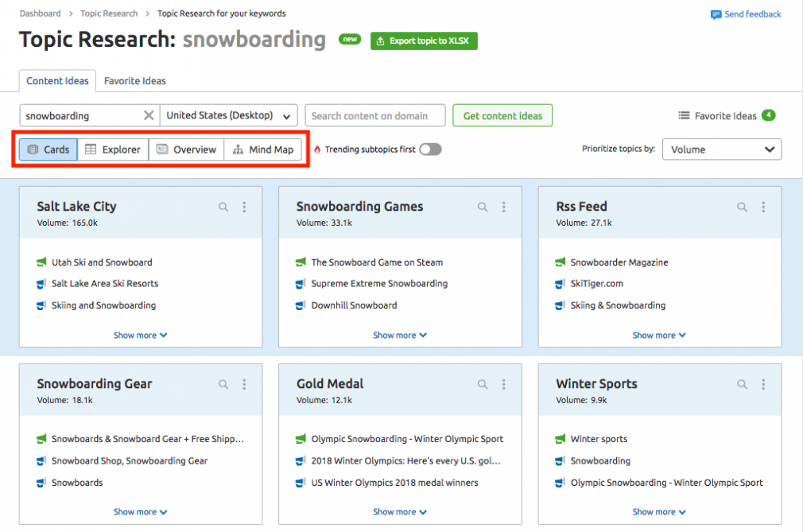Click blue megaphone beside Downhill Snowboard
This screenshot has width=803, height=532.
(301, 305)
